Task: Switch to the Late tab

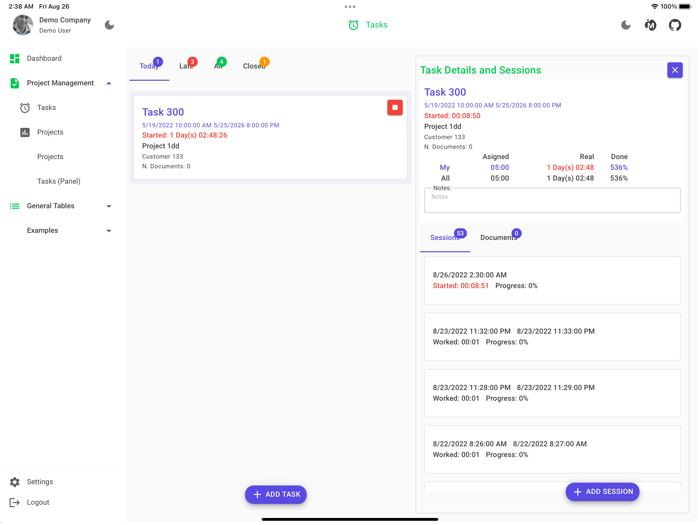Action: pos(187,66)
